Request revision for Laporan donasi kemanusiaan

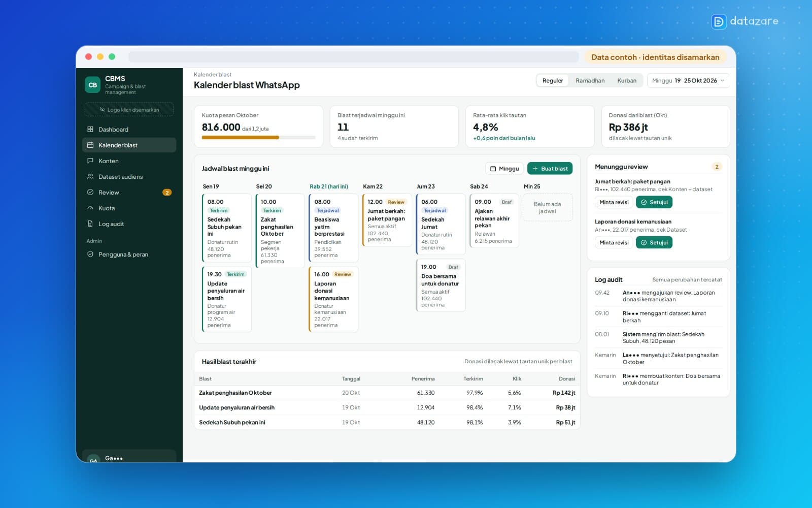click(x=614, y=243)
